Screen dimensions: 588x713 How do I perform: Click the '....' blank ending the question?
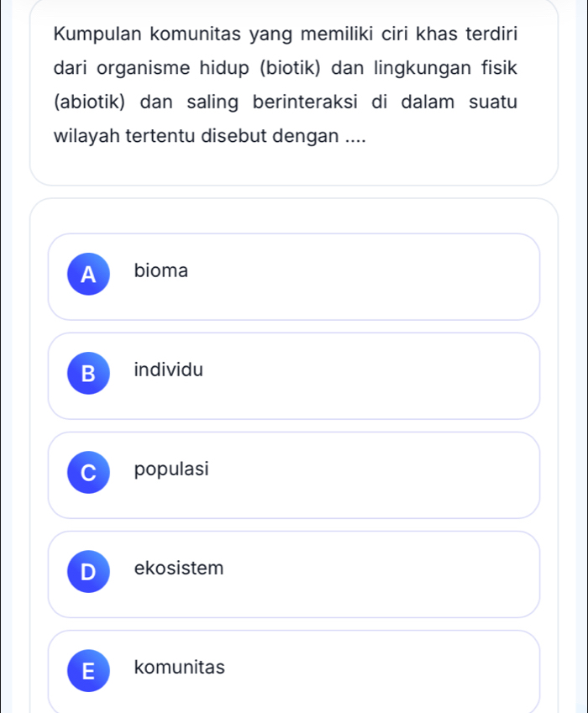350,134
